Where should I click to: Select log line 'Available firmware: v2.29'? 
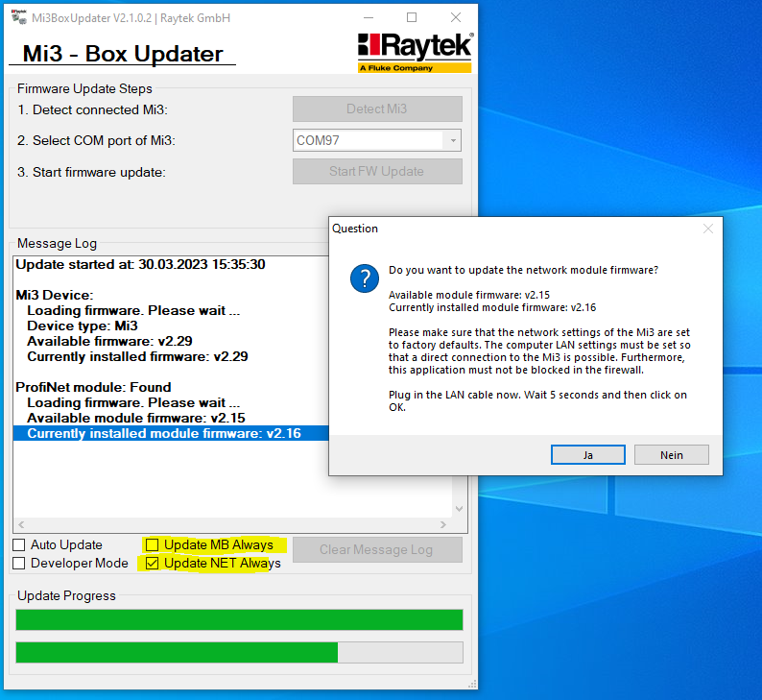coord(109,341)
